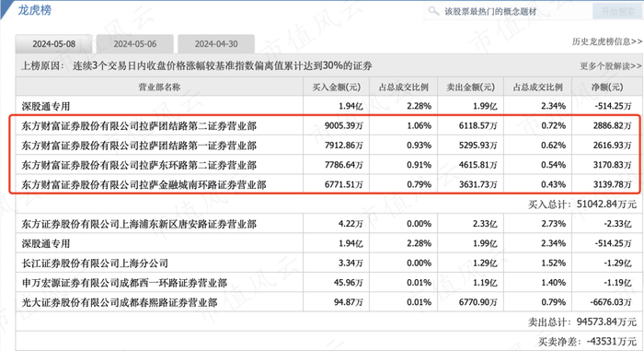Click the search magnifier icon
The height and width of the screenshot is (351, 644).
tap(433, 11)
